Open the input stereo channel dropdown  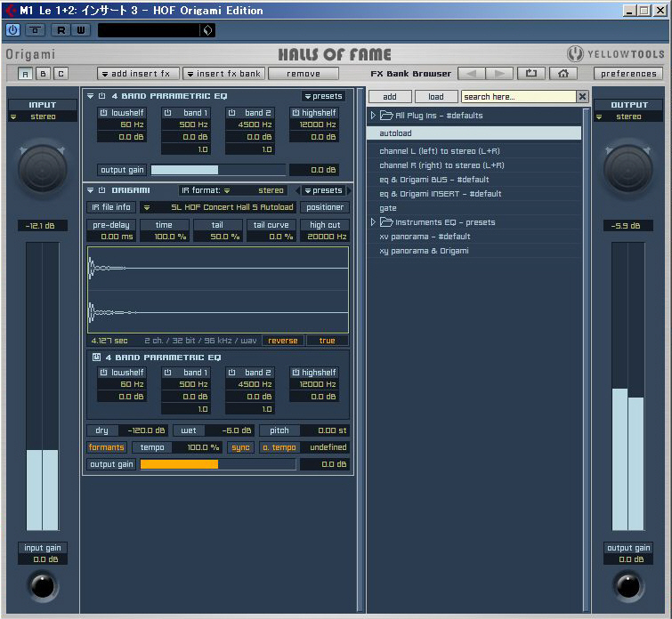pos(43,117)
